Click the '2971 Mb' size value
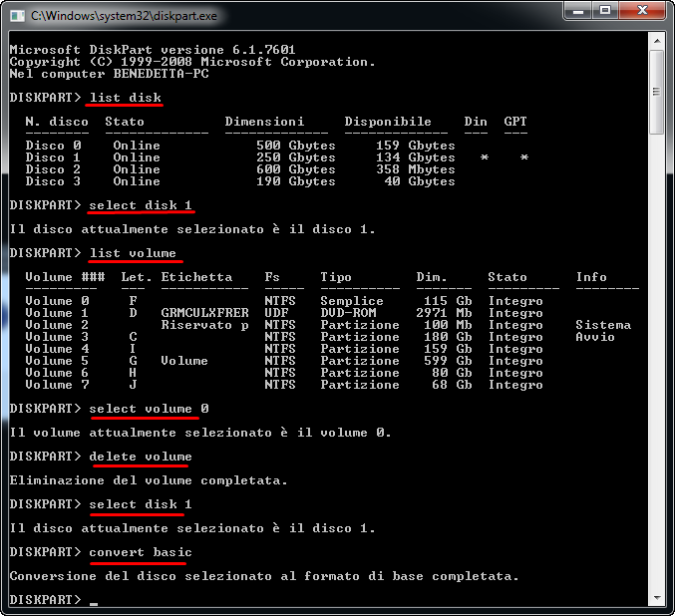The width and height of the screenshot is (675, 616). pos(444,313)
